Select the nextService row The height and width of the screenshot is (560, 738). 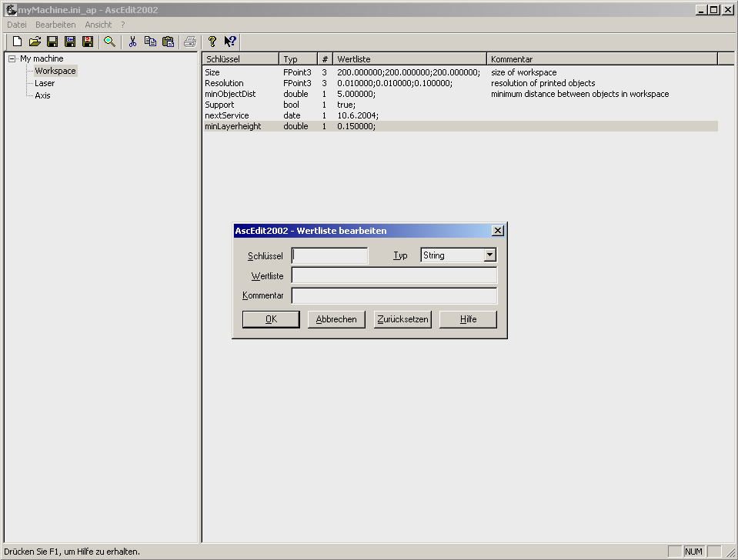pos(460,115)
